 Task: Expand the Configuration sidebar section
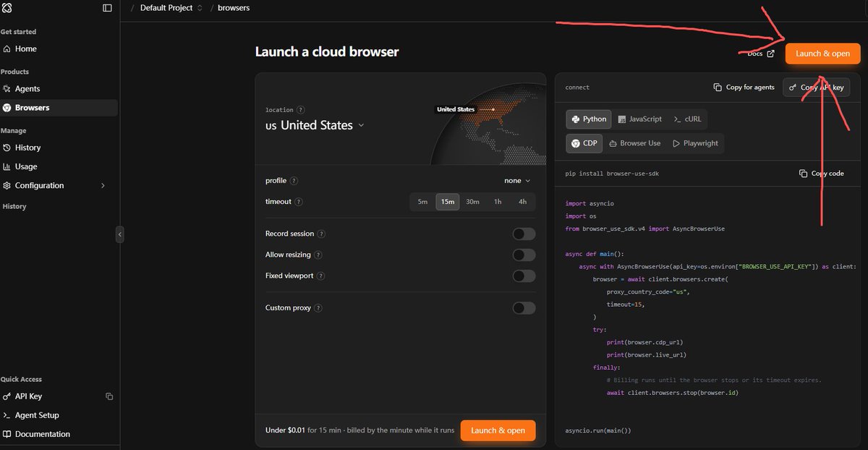tap(59, 185)
